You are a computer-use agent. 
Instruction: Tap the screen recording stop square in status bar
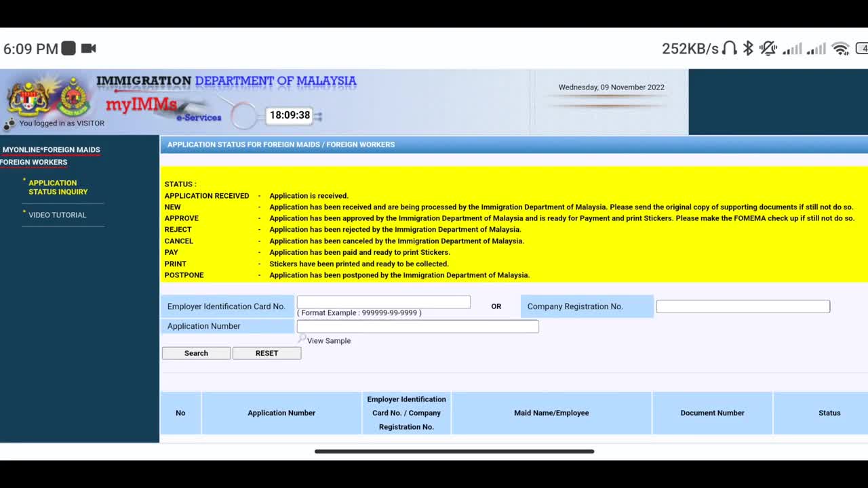pos(68,48)
